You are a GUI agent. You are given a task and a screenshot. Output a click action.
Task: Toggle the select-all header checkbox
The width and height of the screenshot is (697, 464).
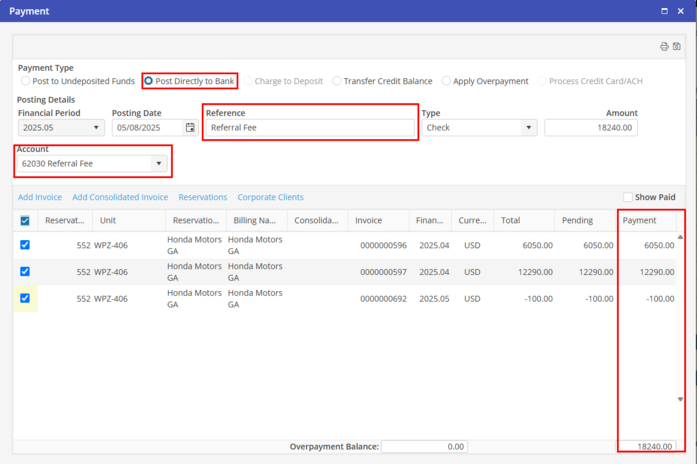click(25, 221)
